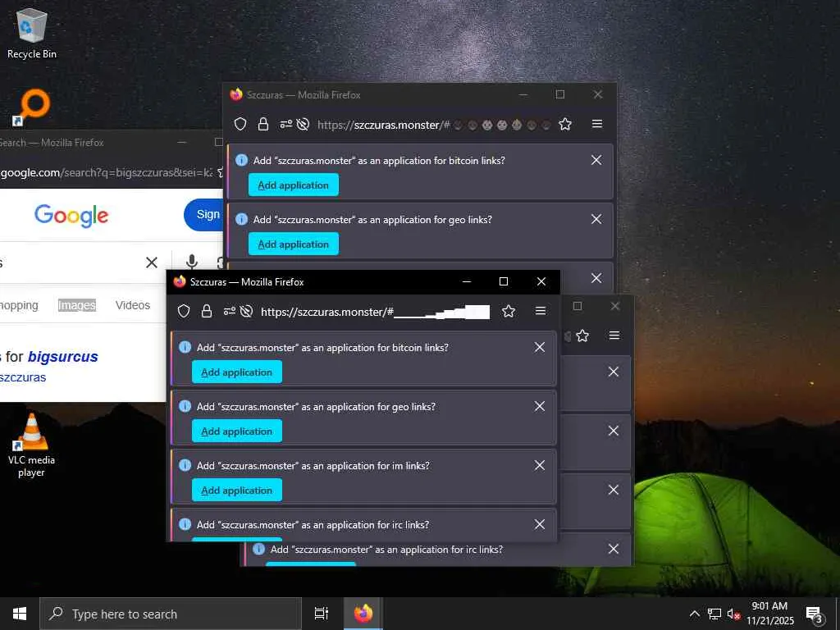The image size is (840, 630).
Task: Click the szczuras link under search suggestion
Action: 23,377
